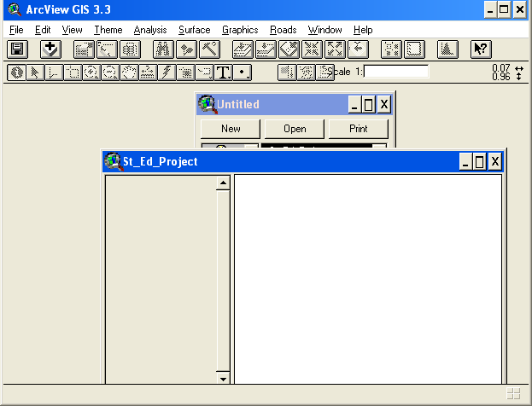Select the Zoom Out magnifier tool

point(110,72)
